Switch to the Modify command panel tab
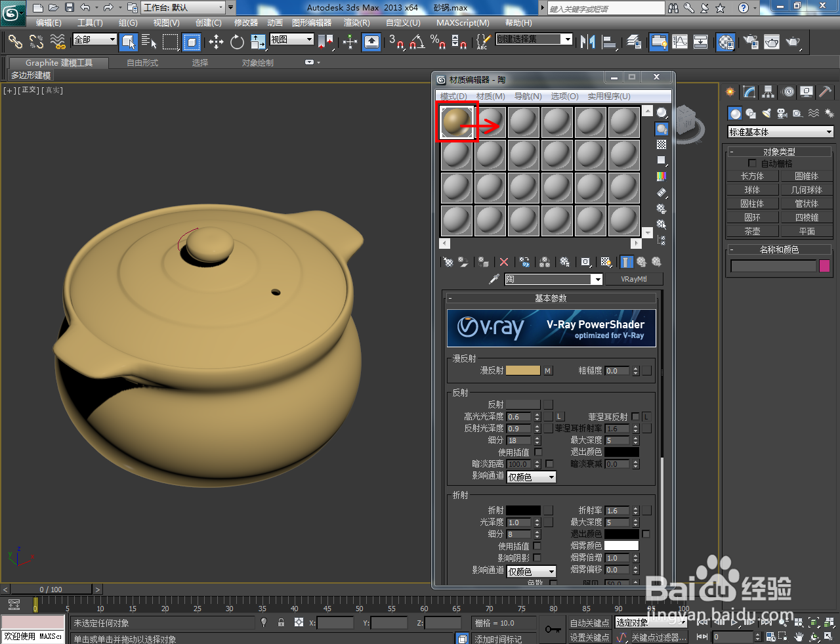This screenshot has width=840, height=644. (749, 92)
